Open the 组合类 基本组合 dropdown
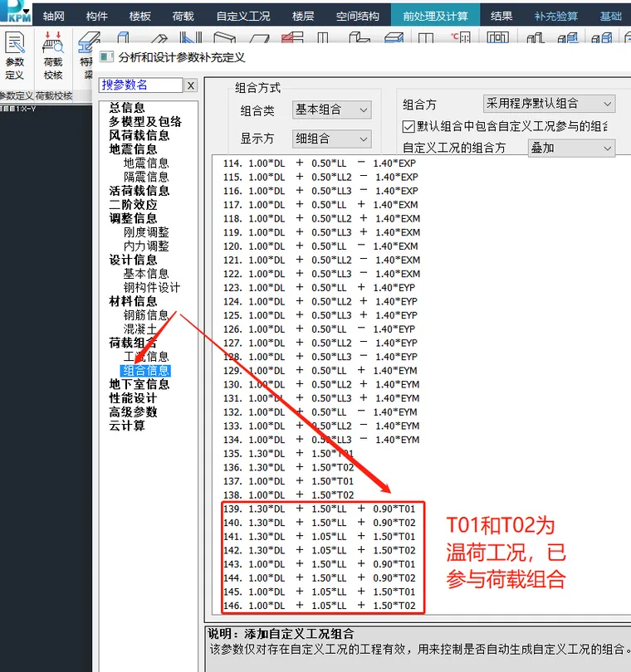Screen dimensions: 631x672 tap(331, 110)
